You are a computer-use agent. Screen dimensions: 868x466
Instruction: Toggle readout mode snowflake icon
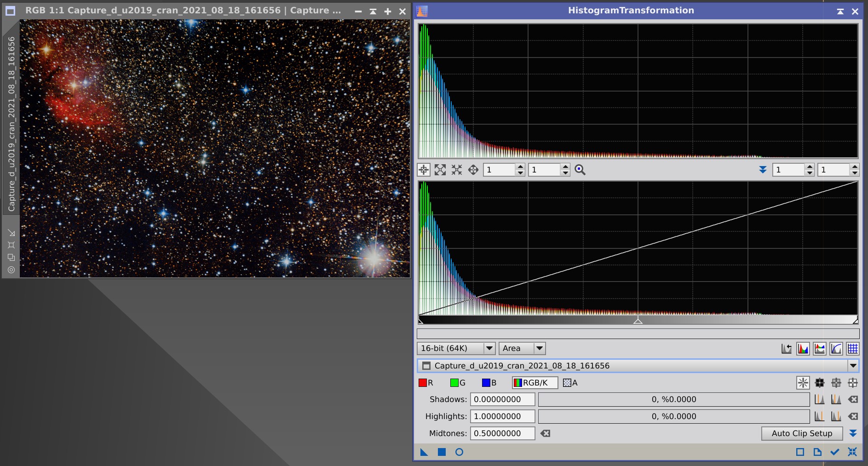click(x=803, y=383)
